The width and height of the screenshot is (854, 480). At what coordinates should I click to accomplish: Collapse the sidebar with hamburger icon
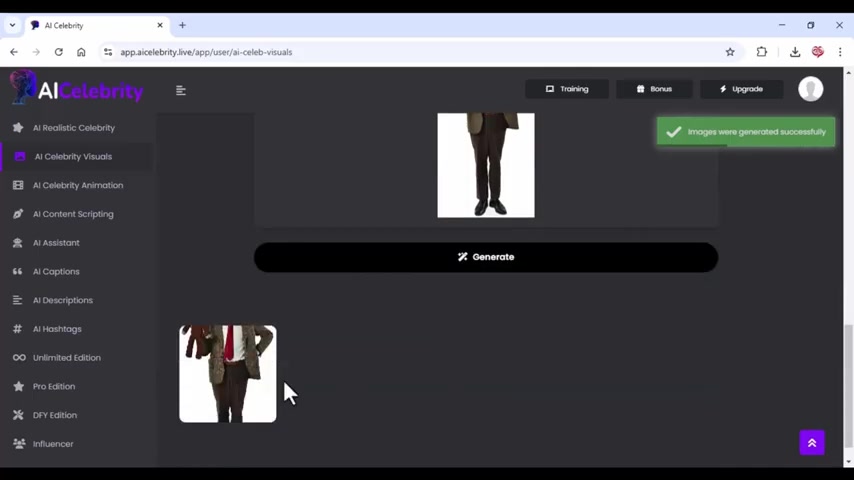[x=181, y=90]
